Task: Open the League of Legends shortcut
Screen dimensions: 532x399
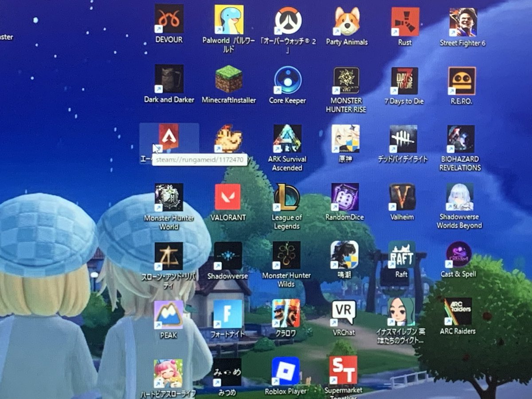Action: (286, 197)
